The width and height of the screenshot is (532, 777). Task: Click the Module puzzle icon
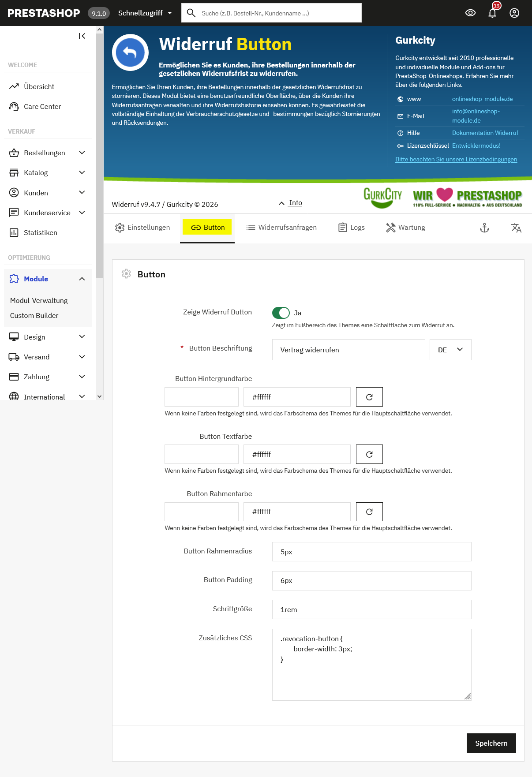click(14, 279)
